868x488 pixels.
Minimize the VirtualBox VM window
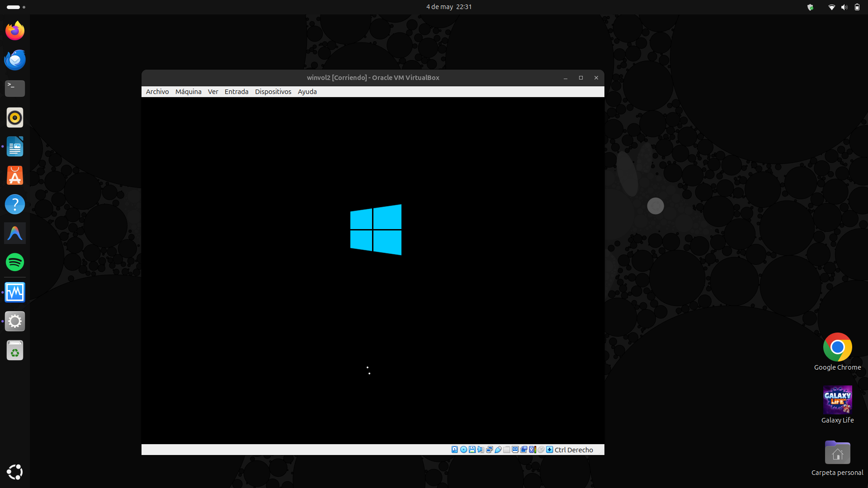(566, 78)
